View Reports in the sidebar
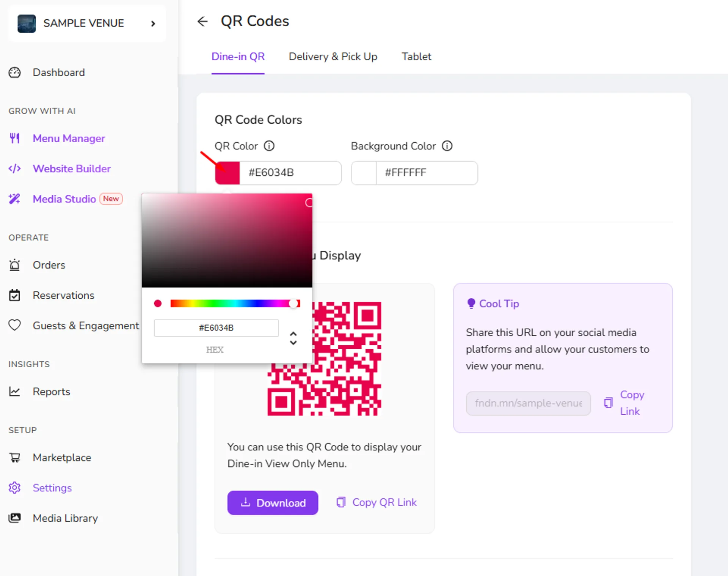 52,392
